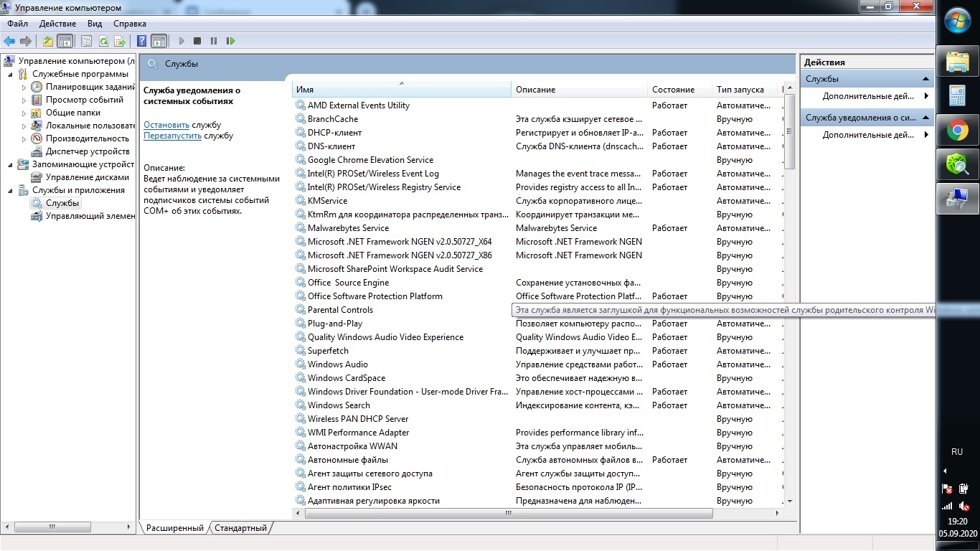Click the Back arrow in the toolbar
The height and width of the screenshot is (551, 980).
[x=9, y=41]
